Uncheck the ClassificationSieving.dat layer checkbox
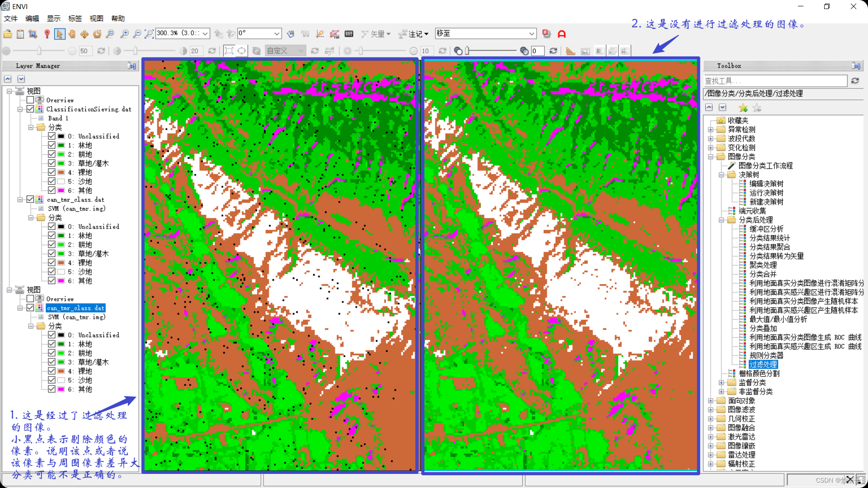 (30, 109)
